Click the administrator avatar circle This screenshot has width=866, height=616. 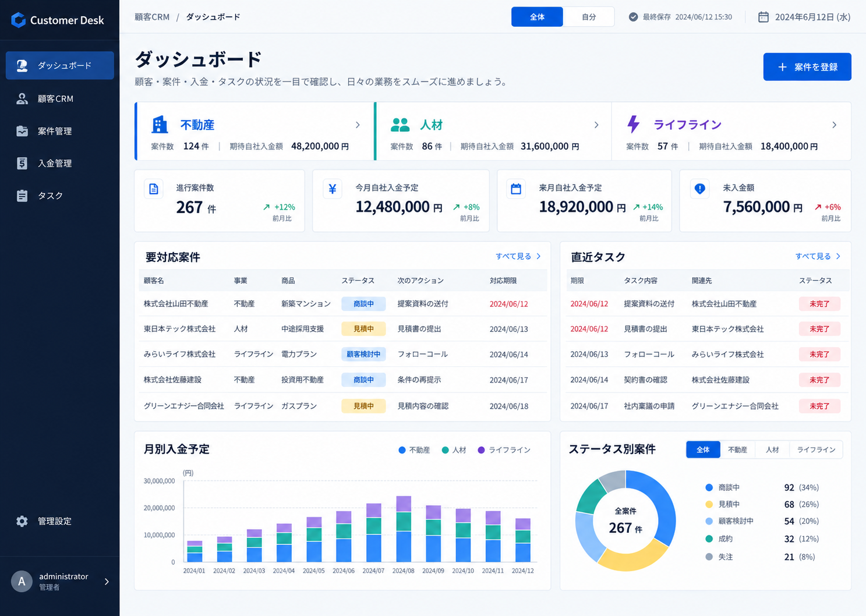point(22,581)
